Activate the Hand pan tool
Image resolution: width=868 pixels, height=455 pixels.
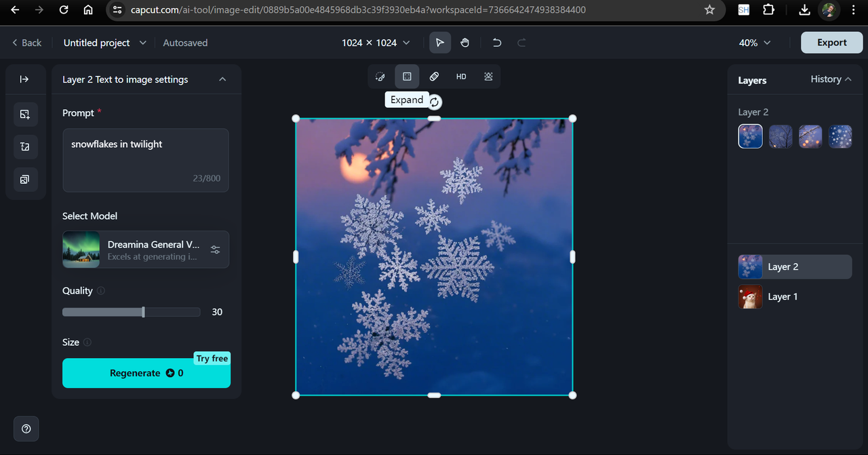coord(465,43)
